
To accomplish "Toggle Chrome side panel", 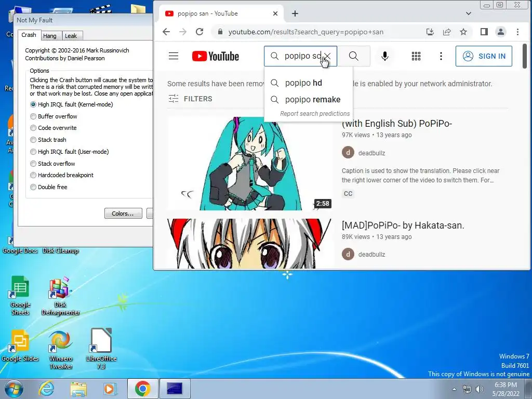I will (x=484, y=32).
